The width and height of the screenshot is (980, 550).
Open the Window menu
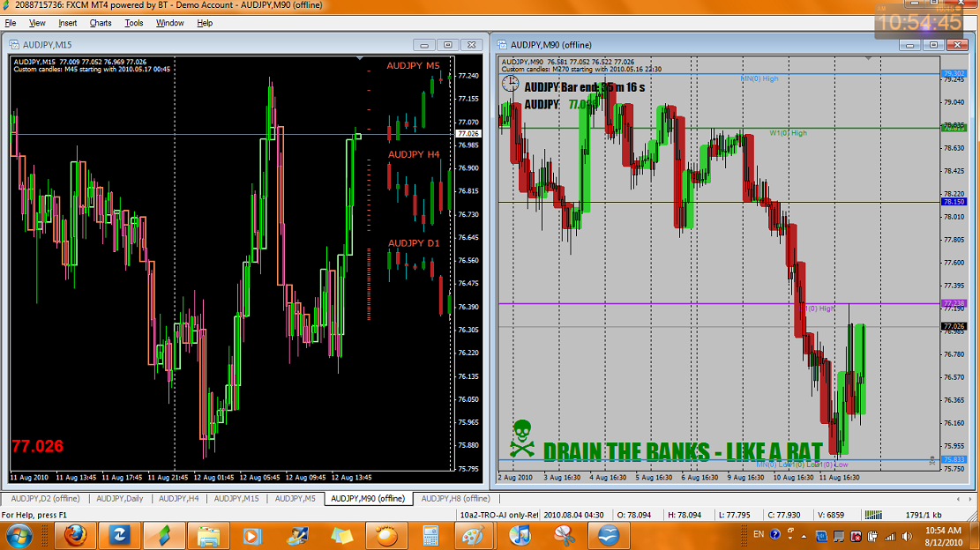pos(169,23)
